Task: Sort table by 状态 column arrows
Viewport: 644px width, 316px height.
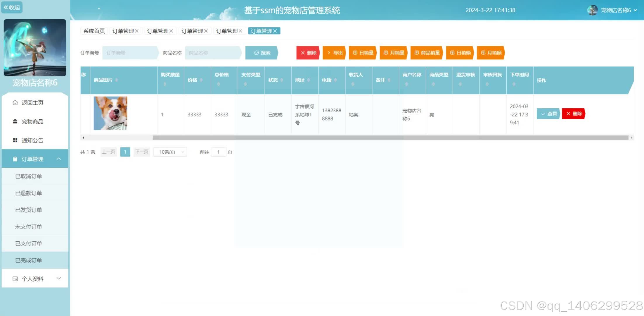Action: (x=282, y=80)
